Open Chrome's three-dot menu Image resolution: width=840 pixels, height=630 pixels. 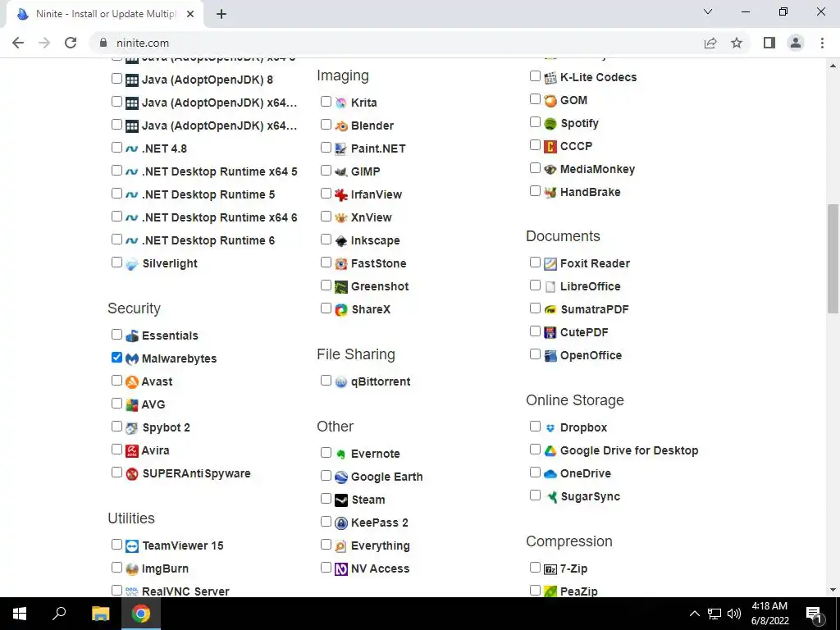point(822,43)
